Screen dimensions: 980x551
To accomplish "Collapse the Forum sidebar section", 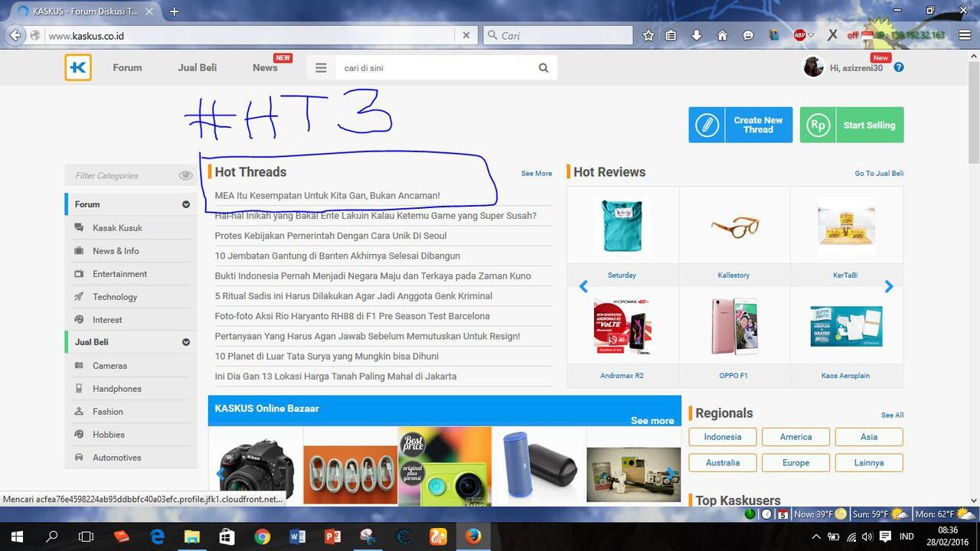I will (186, 204).
